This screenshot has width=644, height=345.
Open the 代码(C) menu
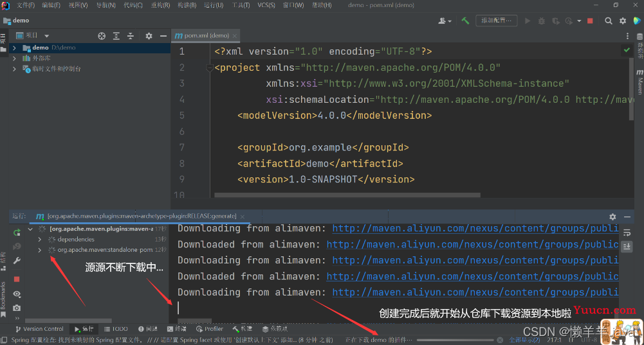click(133, 5)
